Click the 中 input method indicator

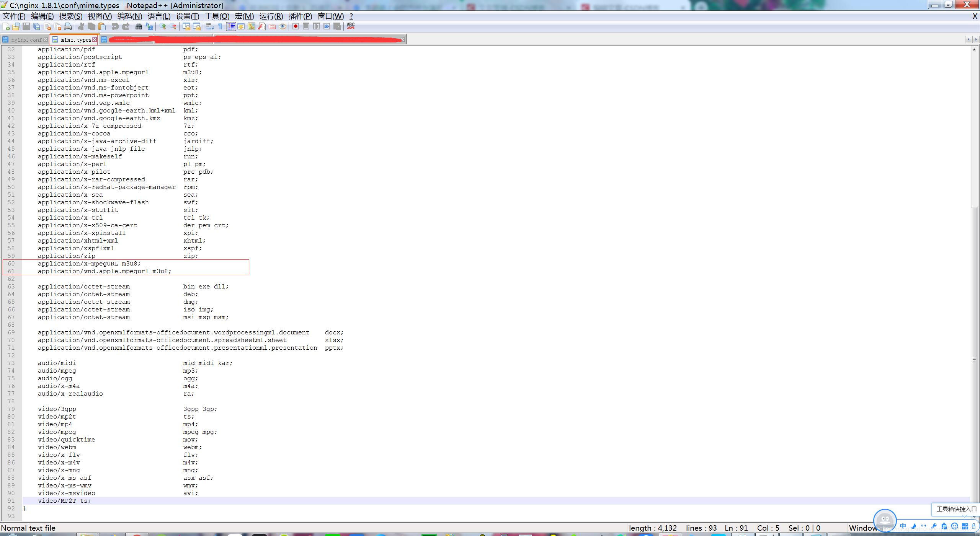903,526
